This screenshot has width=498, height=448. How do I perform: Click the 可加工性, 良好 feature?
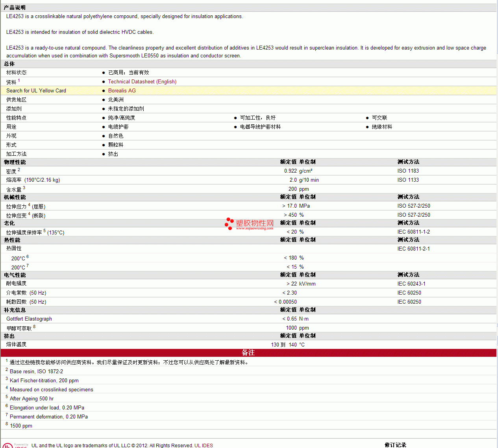point(258,118)
